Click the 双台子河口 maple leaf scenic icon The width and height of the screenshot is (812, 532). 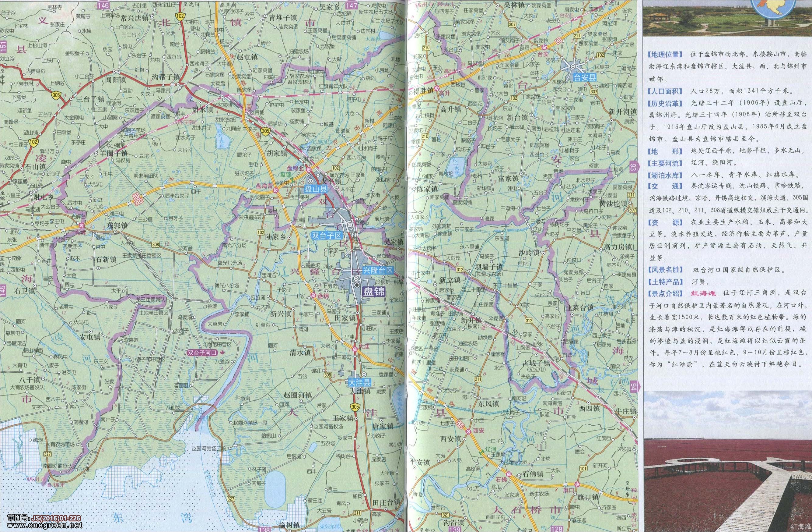point(222,353)
